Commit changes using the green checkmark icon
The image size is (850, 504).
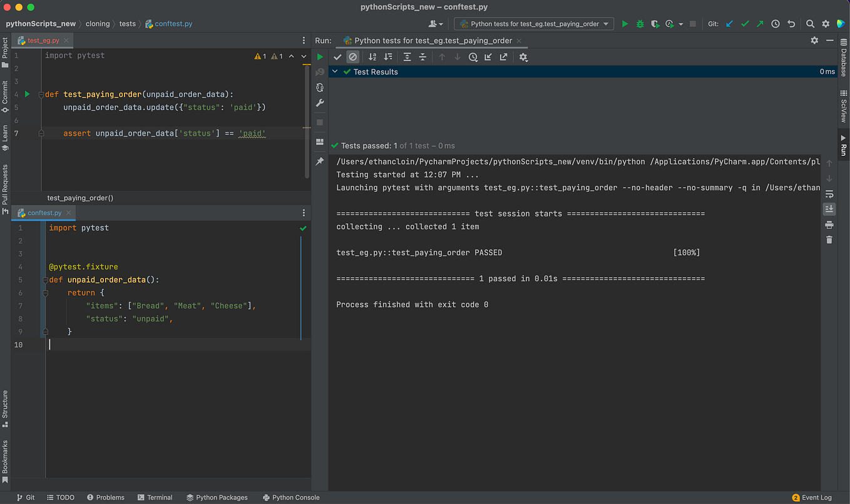click(x=744, y=23)
